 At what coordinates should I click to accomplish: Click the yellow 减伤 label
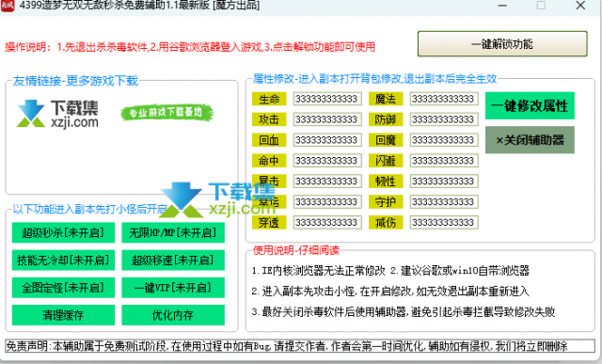coord(386,222)
